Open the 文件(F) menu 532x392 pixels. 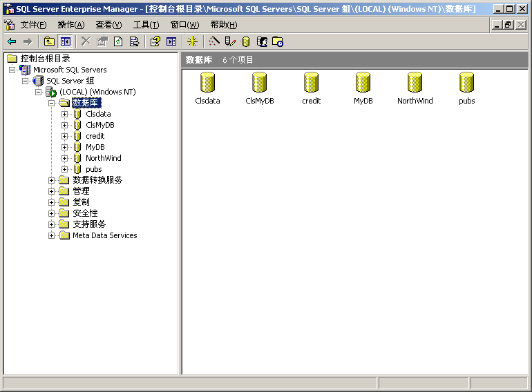33,25
